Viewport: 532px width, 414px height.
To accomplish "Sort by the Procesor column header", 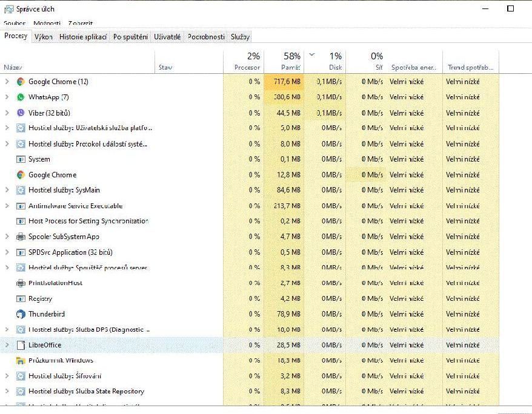I will [244, 62].
